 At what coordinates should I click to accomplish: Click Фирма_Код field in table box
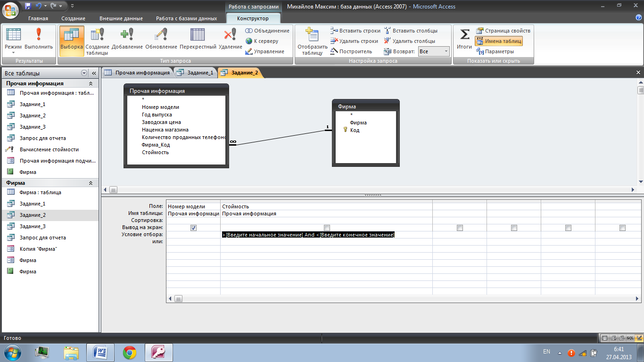156,145
